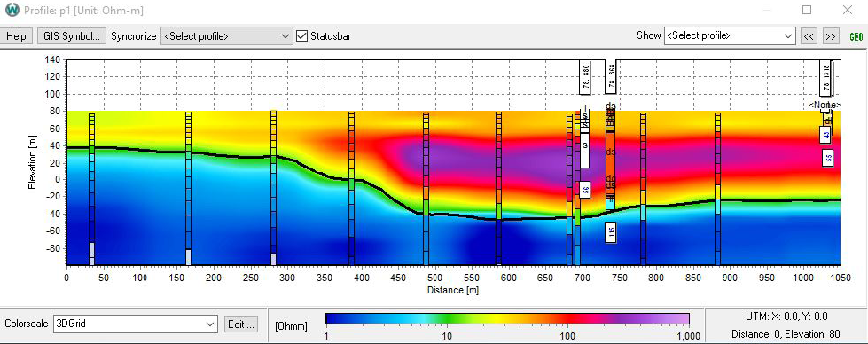Open the Colorscale 3DGrid dropdown
The height and width of the screenshot is (344, 868).
135,324
